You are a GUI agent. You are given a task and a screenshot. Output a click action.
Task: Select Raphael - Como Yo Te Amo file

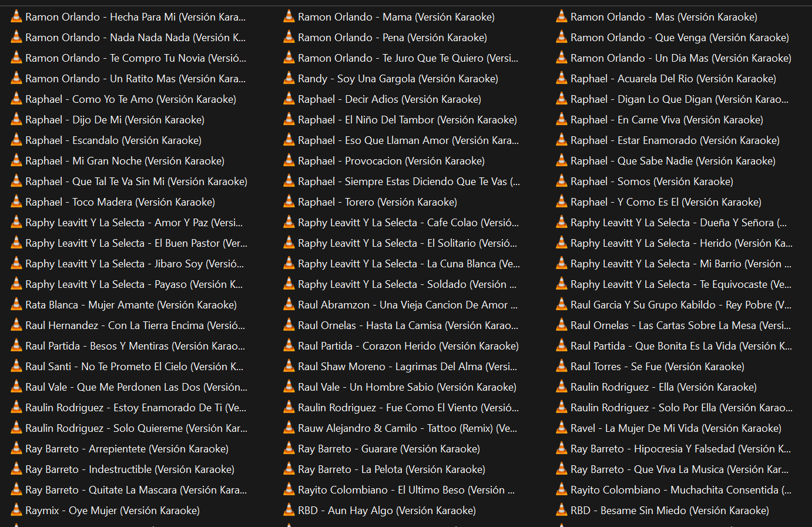[x=130, y=99]
